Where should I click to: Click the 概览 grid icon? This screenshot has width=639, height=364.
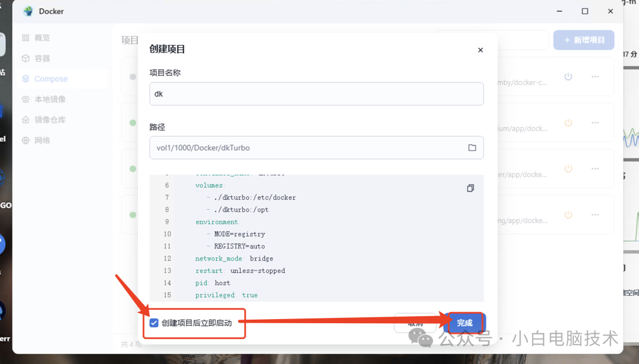click(25, 38)
